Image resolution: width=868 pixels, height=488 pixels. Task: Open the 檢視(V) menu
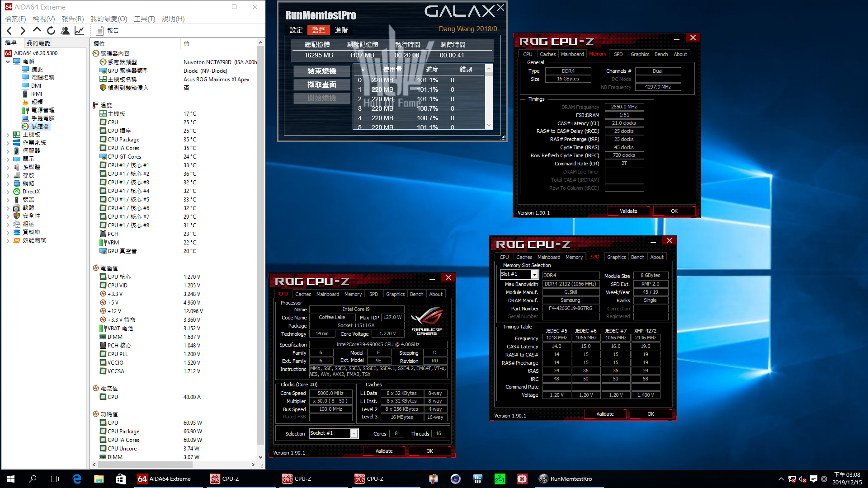click(44, 19)
